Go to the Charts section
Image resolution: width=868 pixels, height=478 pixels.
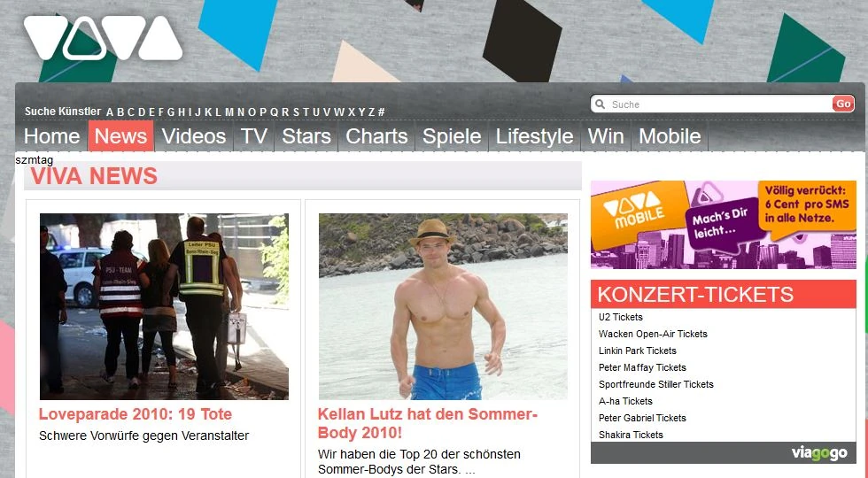coord(376,136)
